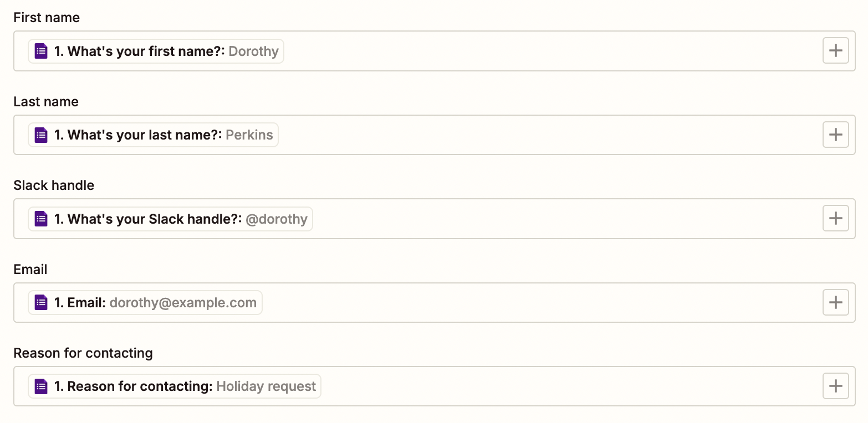Click the plus icon in First name field
Screen dimensions: 868x423
pyautogui.click(x=835, y=51)
